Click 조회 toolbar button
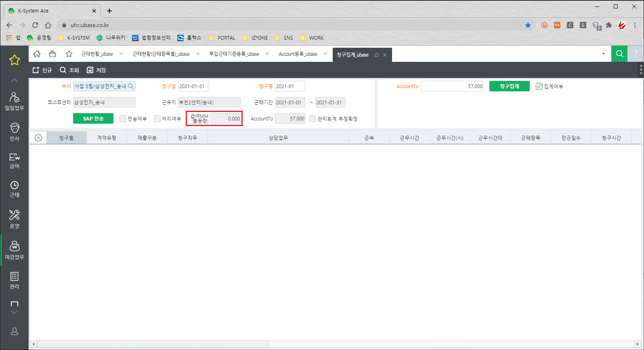The height and width of the screenshot is (350, 644). pos(69,70)
